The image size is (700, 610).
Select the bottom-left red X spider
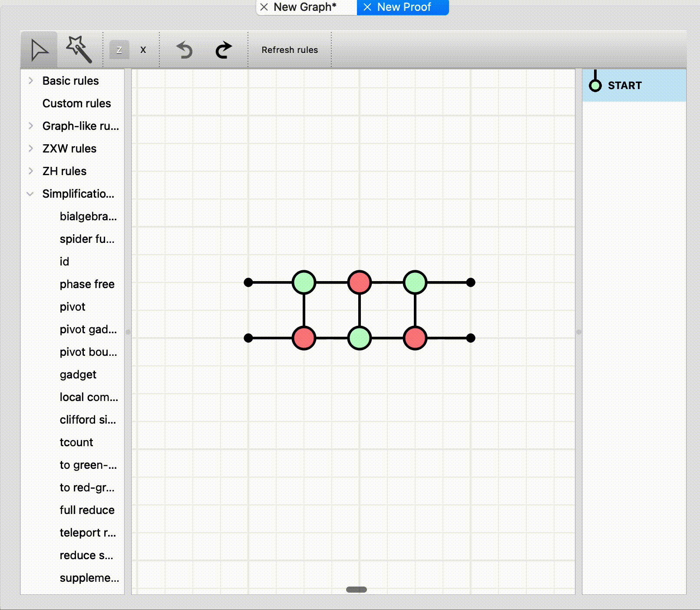(x=304, y=338)
